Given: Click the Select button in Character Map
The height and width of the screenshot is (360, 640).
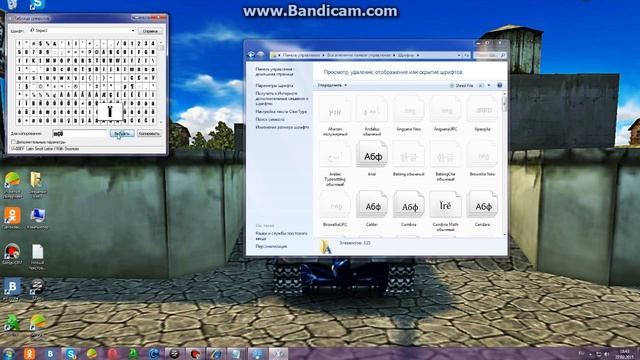Looking at the screenshot, I should point(122,133).
